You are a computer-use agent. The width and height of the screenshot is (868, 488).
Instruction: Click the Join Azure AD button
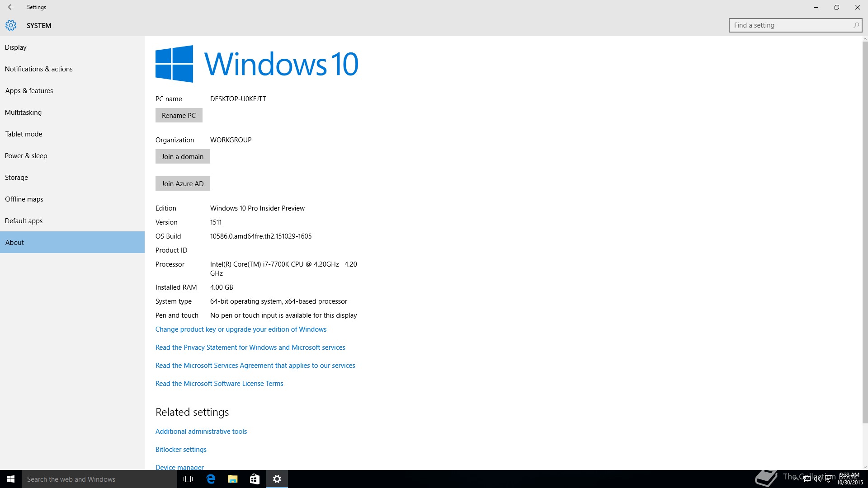tap(183, 183)
